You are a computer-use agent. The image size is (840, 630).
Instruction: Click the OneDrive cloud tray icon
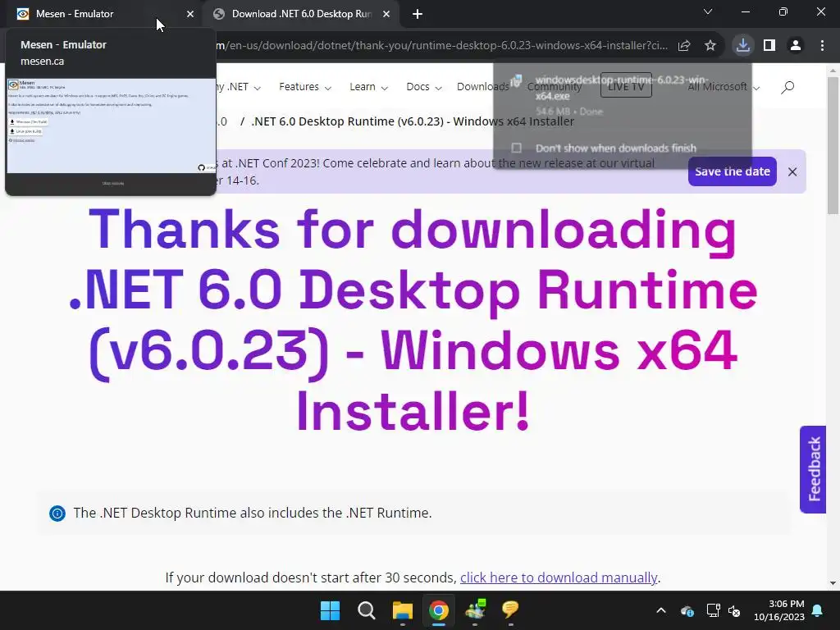[x=687, y=610]
